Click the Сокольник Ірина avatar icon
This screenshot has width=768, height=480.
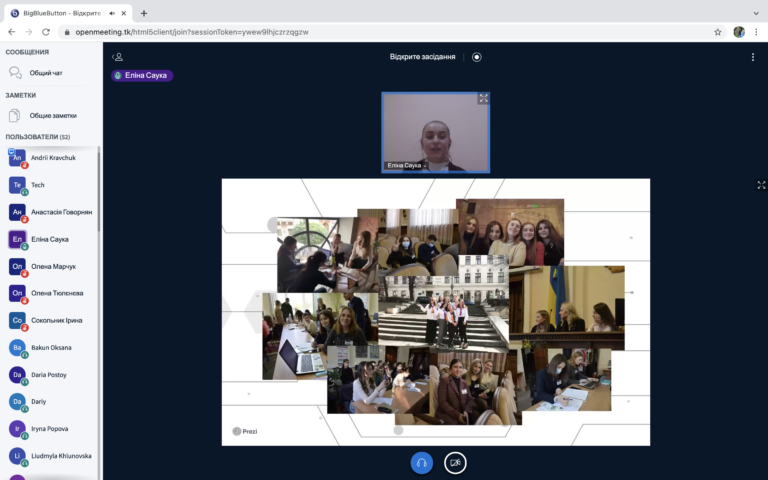(17, 320)
